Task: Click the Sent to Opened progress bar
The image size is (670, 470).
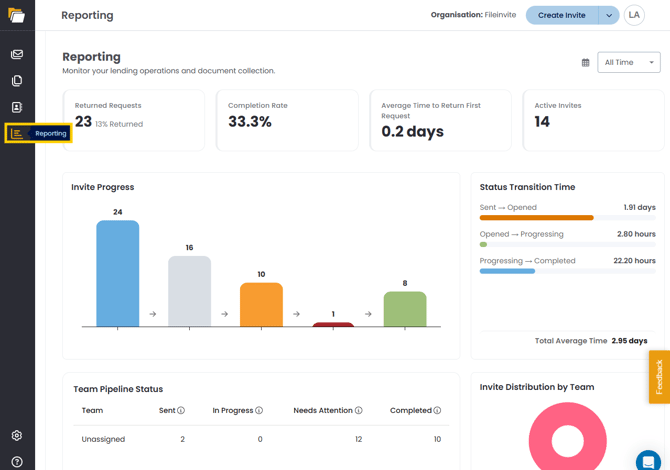Action: coord(567,218)
